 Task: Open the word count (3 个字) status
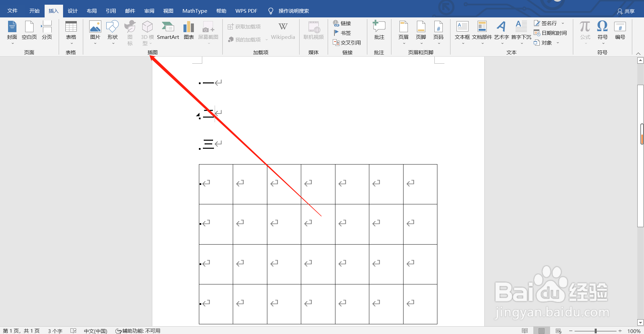pos(55,331)
